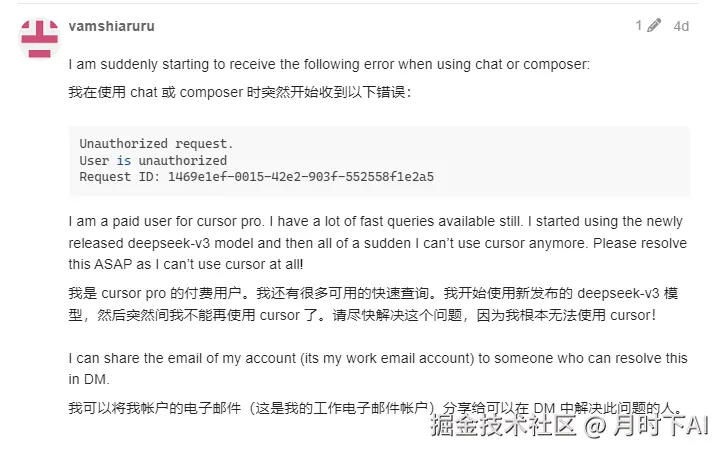Click the Request ID line in code block
725x454 pixels.
click(256, 177)
